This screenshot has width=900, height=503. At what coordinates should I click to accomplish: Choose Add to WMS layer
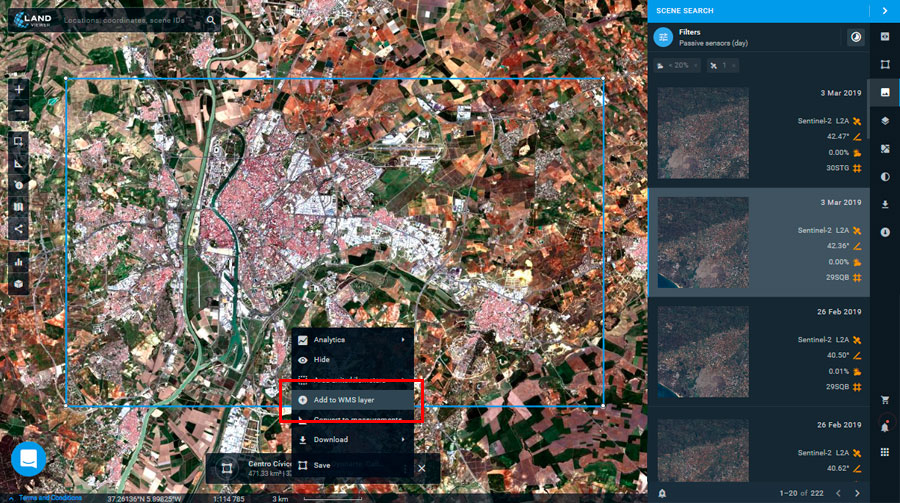(352, 400)
